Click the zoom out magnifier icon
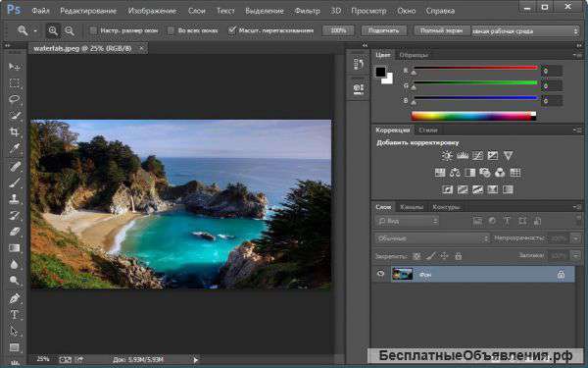This screenshot has width=588, height=368. click(x=70, y=30)
